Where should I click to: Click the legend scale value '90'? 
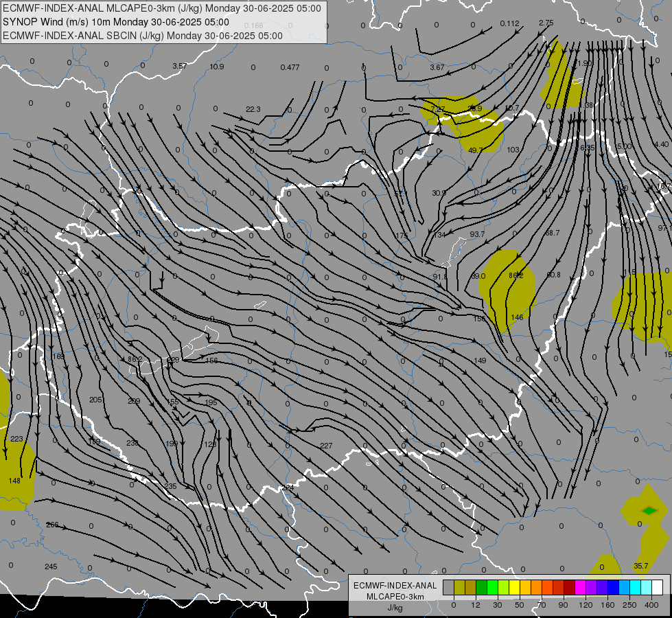point(563,605)
